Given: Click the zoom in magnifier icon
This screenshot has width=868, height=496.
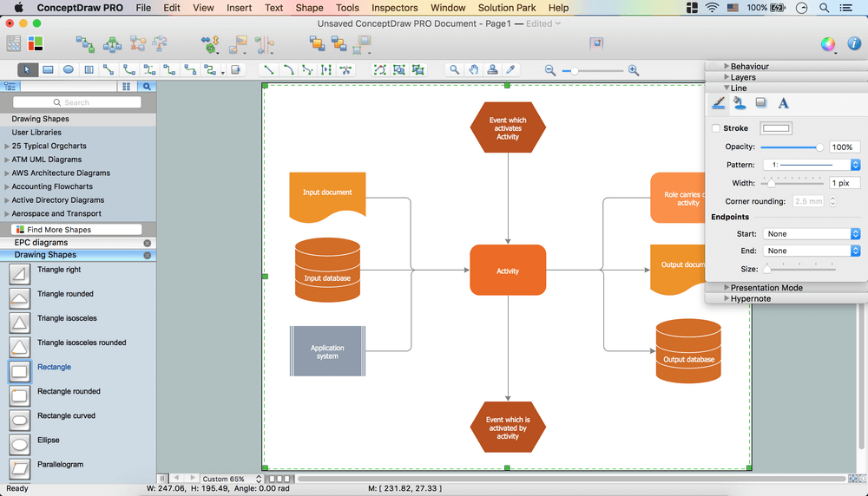Looking at the screenshot, I should coord(634,70).
